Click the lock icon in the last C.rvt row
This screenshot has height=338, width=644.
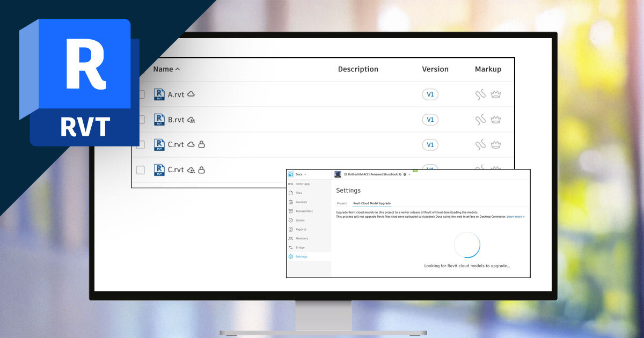click(x=202, y=170)
